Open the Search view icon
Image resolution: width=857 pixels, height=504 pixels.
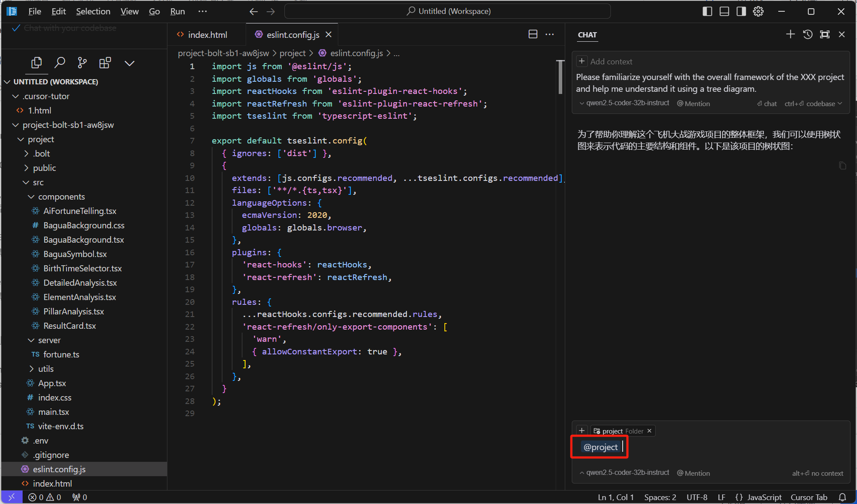click(x=60, y=63)
